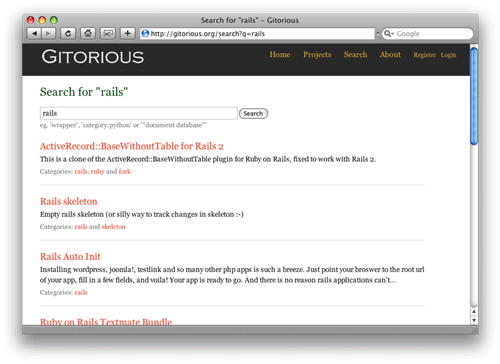Click rails category under Rails skeleton

[81, 227]
